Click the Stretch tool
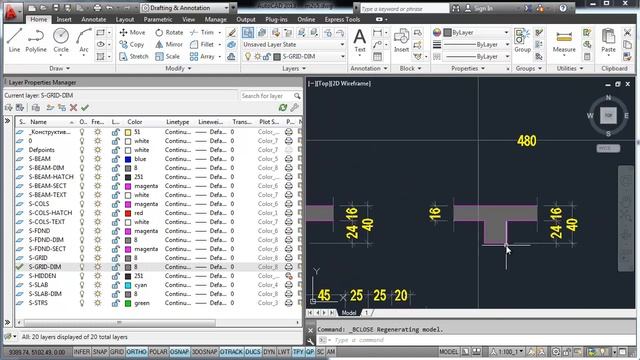Screen dimensions: 640x360 click(134, 57)
